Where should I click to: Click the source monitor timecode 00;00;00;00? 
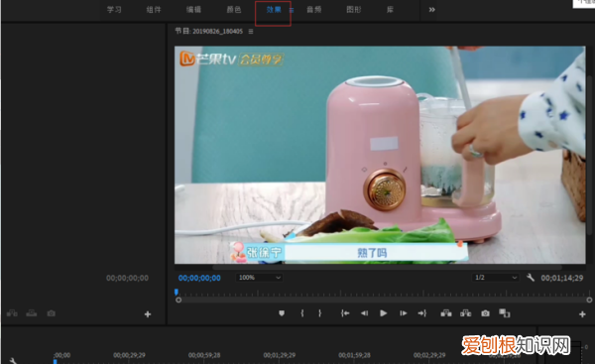127,279
